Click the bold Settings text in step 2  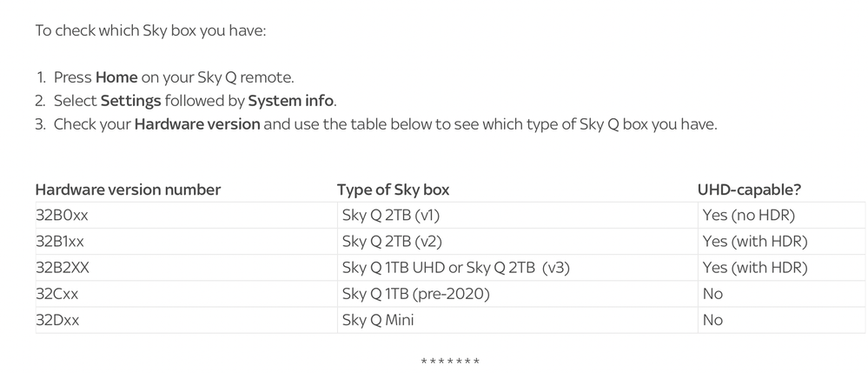(132, 101)
